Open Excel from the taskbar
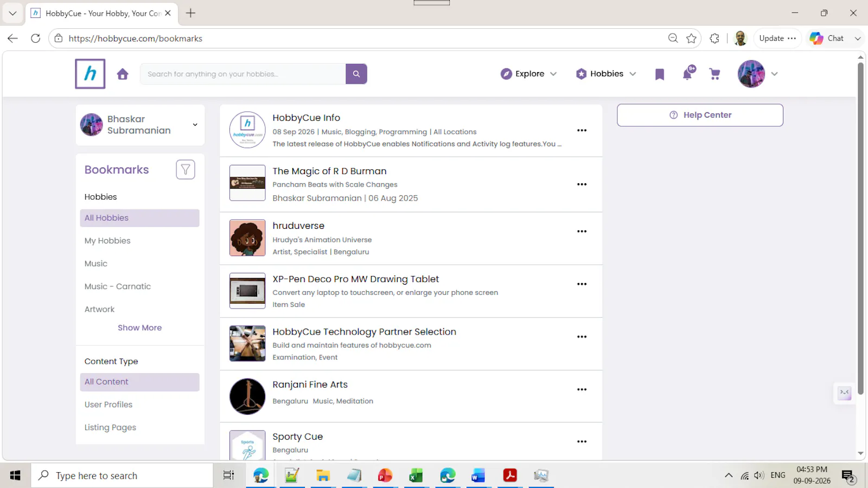Screen dimensions: 868x488 click(x=416, y=476)
